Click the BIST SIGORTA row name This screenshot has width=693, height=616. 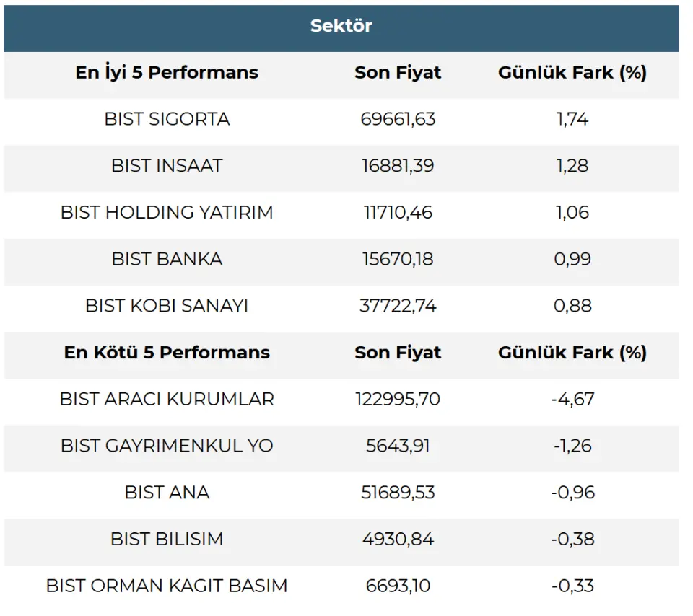(x=167, y=119)
